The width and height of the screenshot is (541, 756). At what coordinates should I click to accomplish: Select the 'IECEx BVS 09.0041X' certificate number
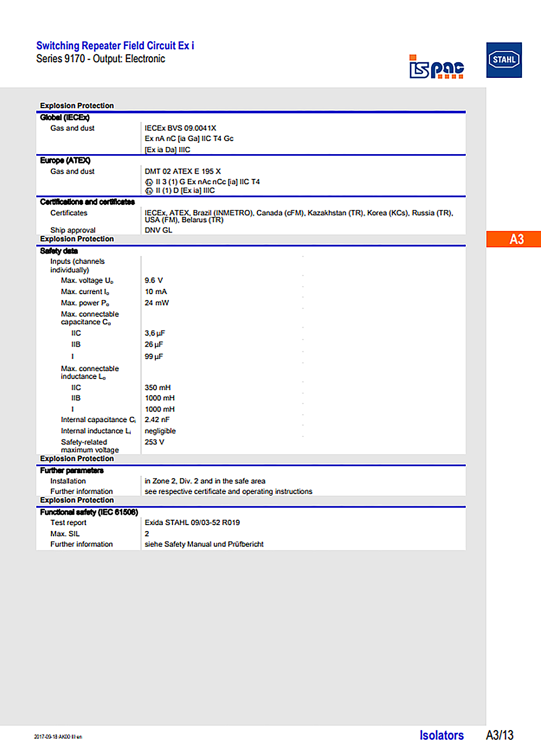[x=180, y=128]
